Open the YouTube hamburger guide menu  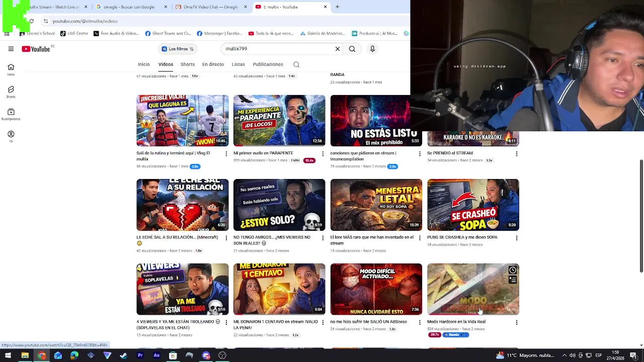pyautogui.click(x=11, y=49)
